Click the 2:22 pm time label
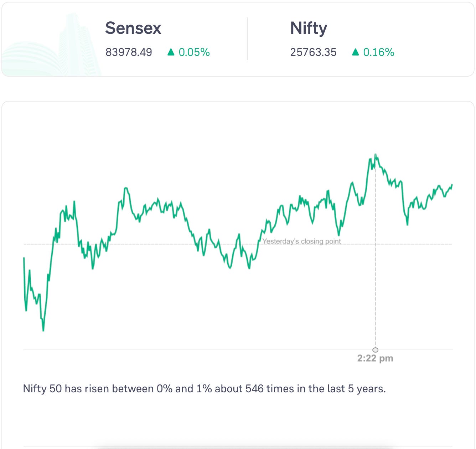 [x=375, y=358]
